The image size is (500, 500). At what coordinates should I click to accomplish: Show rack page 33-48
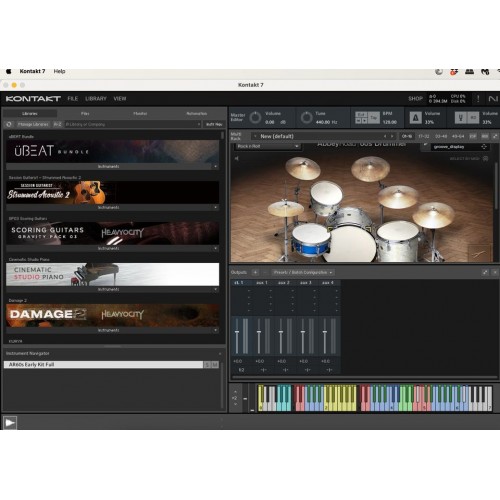(441, 136)
